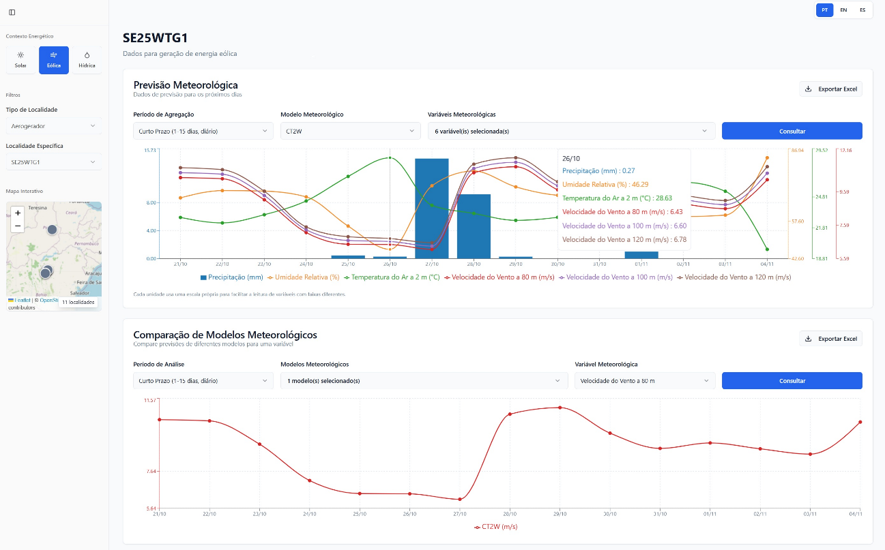Screen dimensions: 885x550
Task: Toggle Velocidade do Vento a 120 m legend
Action: 734,277
